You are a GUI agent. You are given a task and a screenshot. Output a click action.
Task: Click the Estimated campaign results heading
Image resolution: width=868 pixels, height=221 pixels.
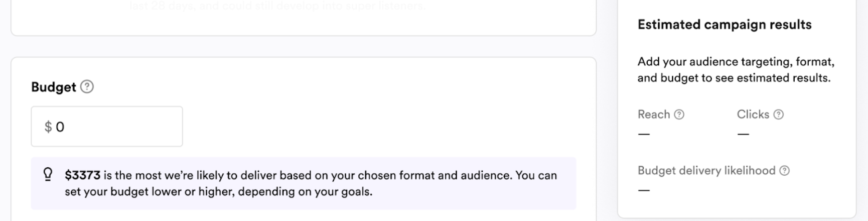click(x=724, y=25)
